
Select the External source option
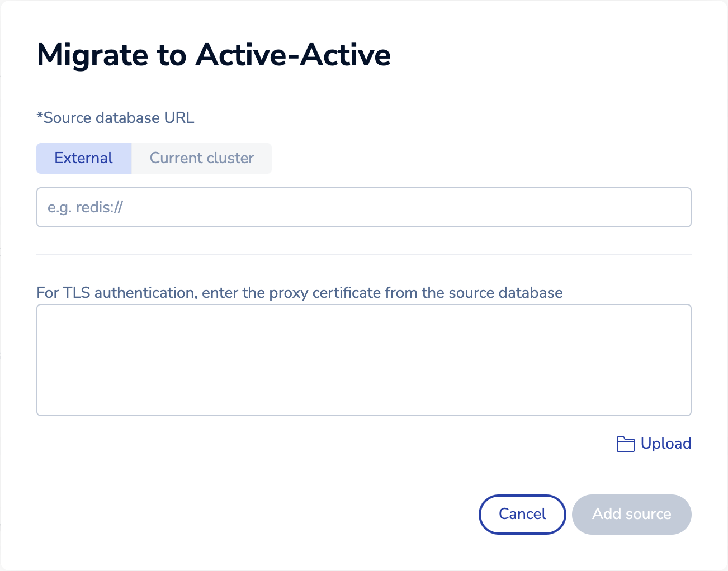[x=84, y=158]
